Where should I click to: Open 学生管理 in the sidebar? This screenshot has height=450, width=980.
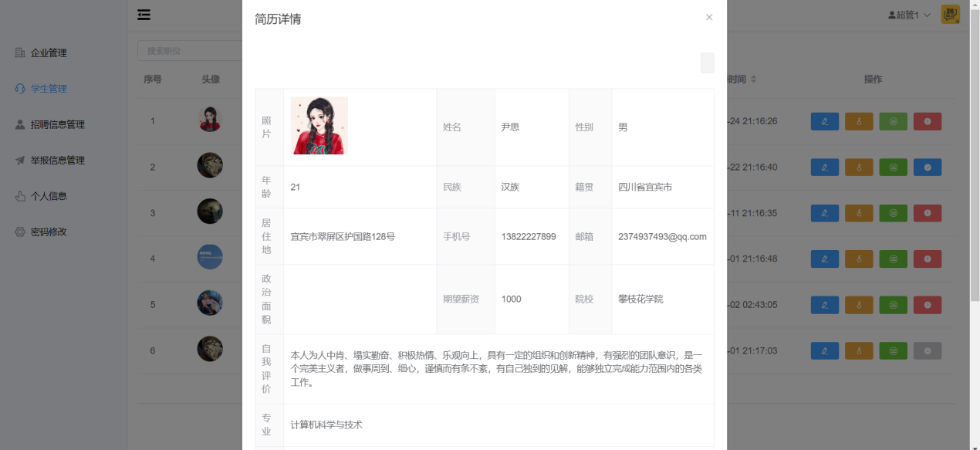(49, 89)
